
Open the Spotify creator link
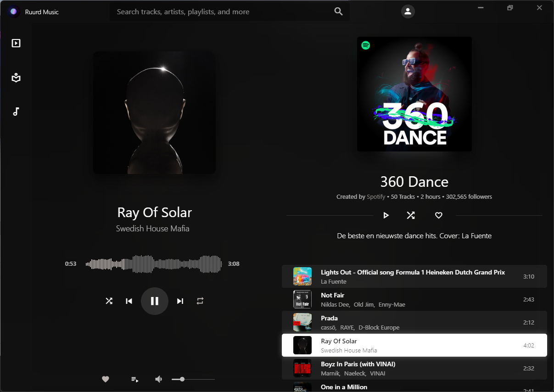(375, 196)
